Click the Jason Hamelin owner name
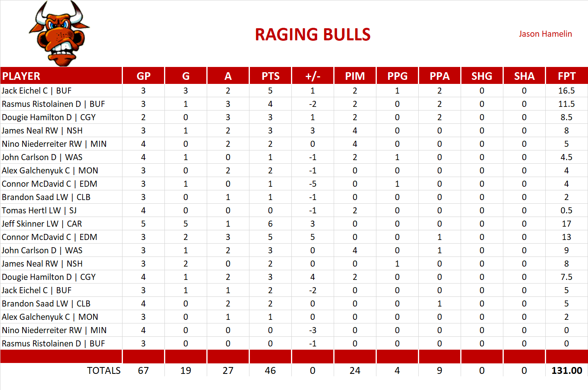Screen dimensions: 588x390 [x=545, y=34]
